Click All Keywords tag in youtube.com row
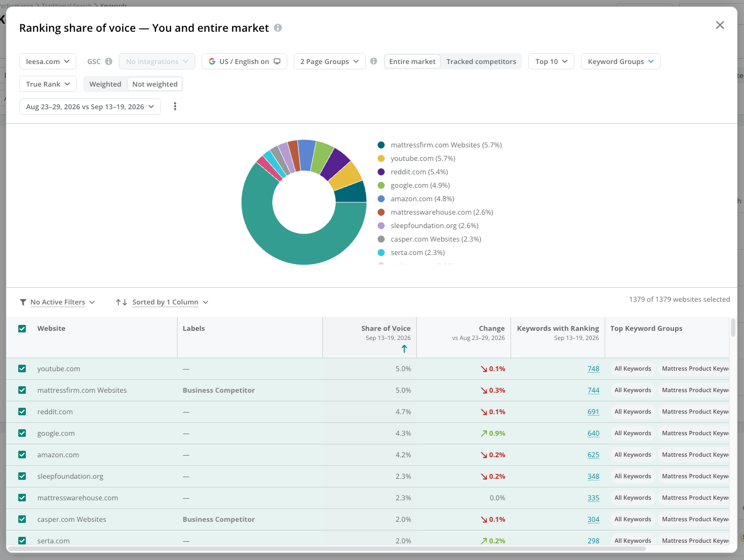The image size is (744, 560). [633, 368]
